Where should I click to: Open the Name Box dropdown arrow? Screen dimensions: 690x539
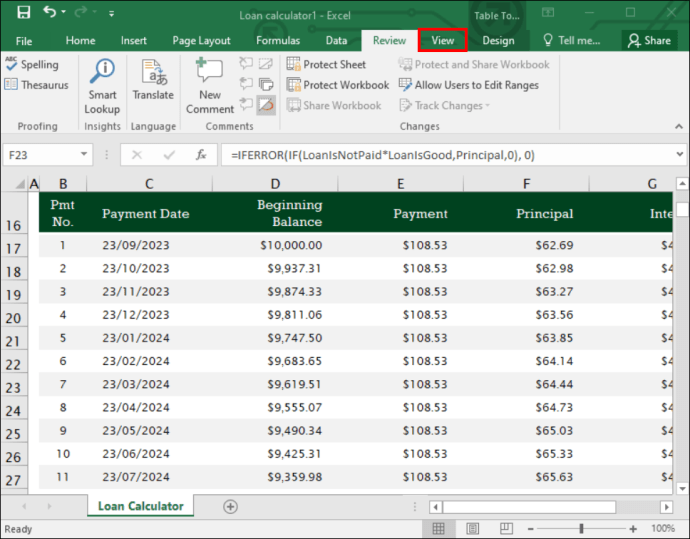click(84, 154)
